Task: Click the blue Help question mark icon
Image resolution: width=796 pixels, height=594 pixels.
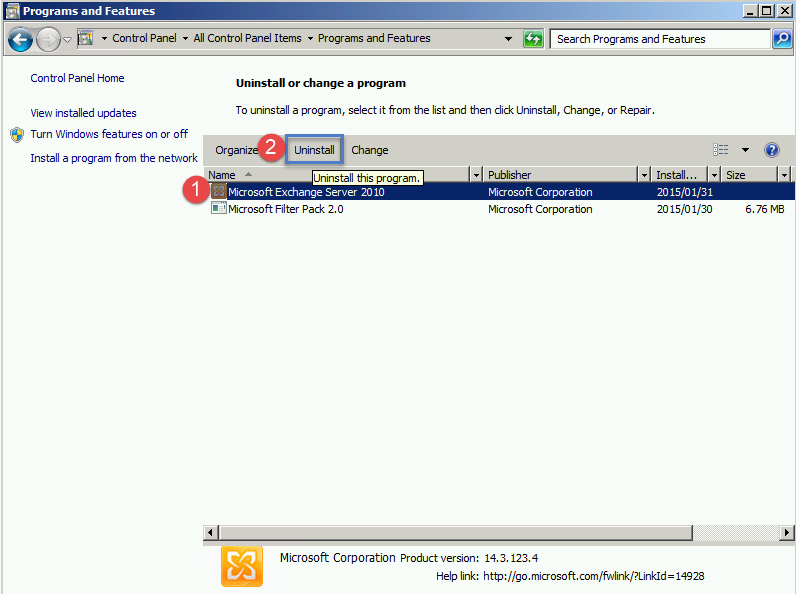Action: coord(772,150)
